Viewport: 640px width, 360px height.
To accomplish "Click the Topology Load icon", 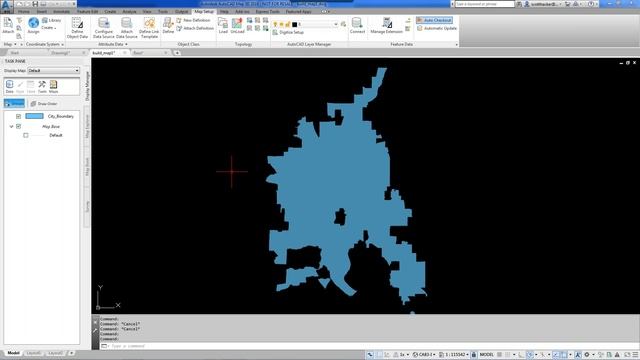I will [x=223, y=25].
